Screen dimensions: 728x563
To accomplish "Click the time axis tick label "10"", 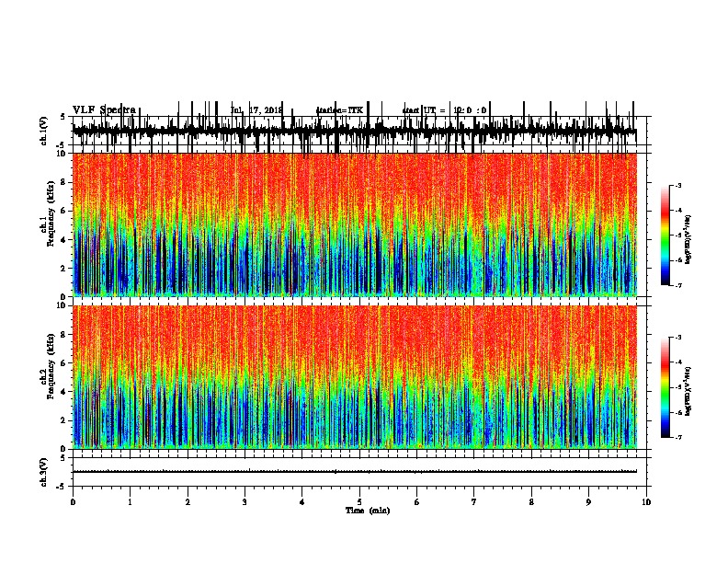I will click(646, 502).
